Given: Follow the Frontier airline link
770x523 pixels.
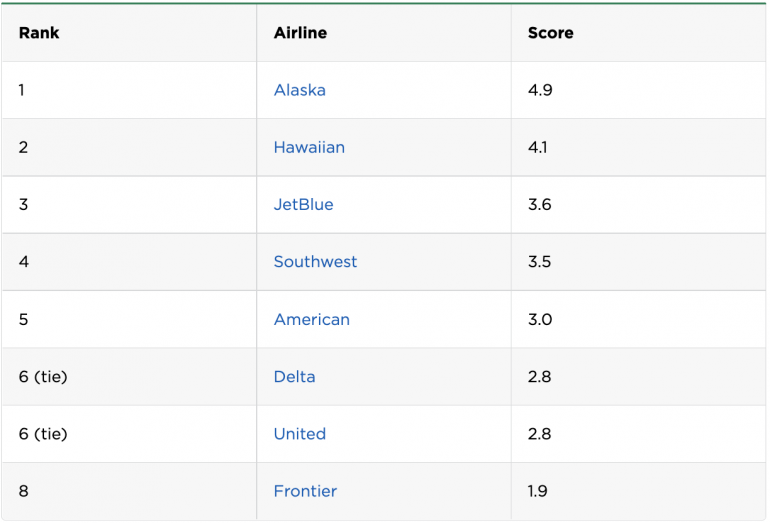Looking at the screenshot, I should point(305,491).
